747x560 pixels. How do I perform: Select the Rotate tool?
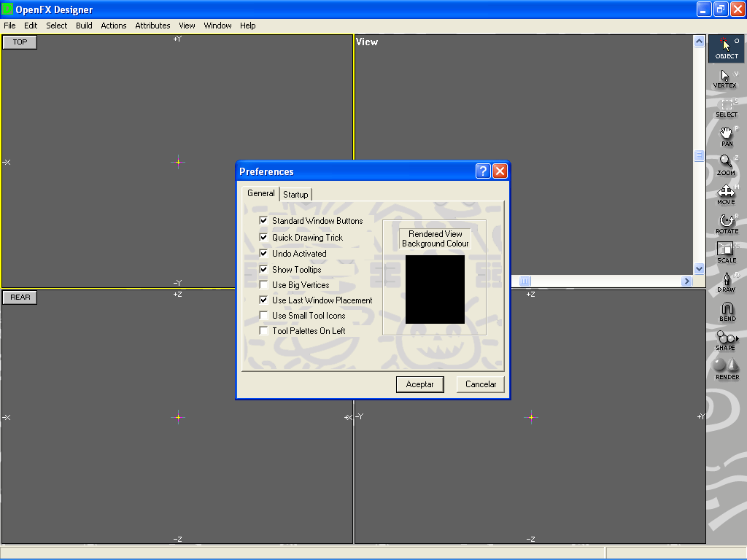(726, 224)
